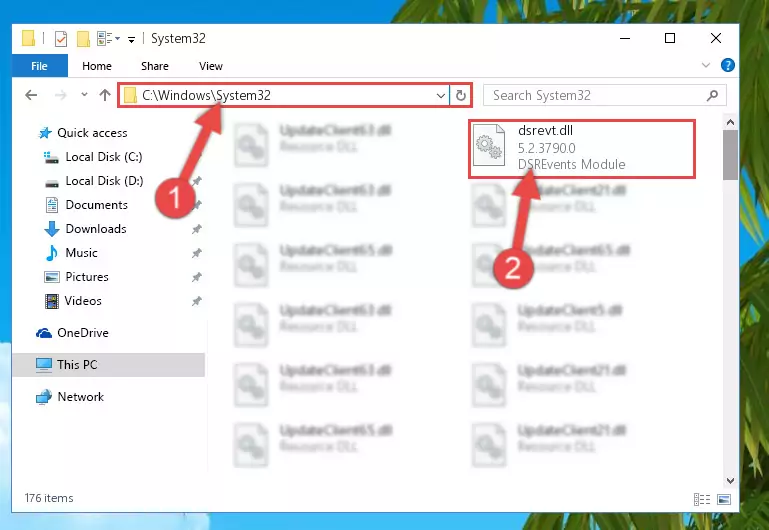The width and height of the screenshot is (769, 530).
Task: Switch to Details view icon
Action: click(x=702, y=499)
